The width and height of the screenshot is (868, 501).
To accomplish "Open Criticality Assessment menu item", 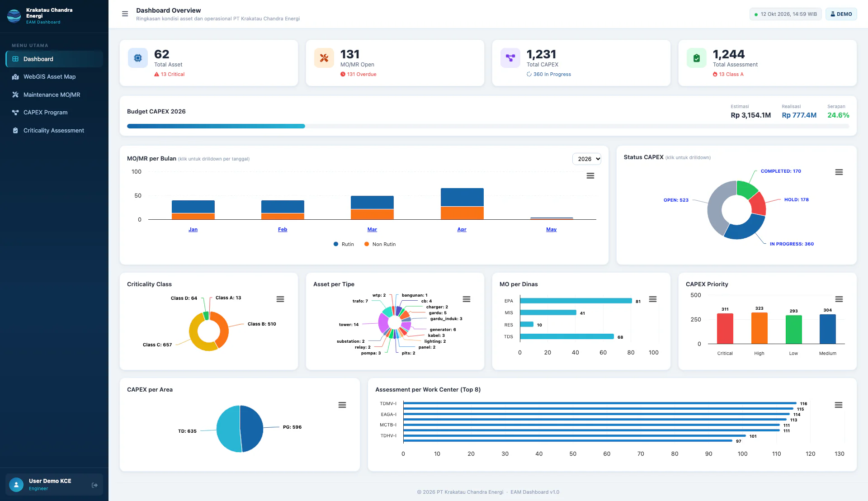I will [x=54, y=130].
